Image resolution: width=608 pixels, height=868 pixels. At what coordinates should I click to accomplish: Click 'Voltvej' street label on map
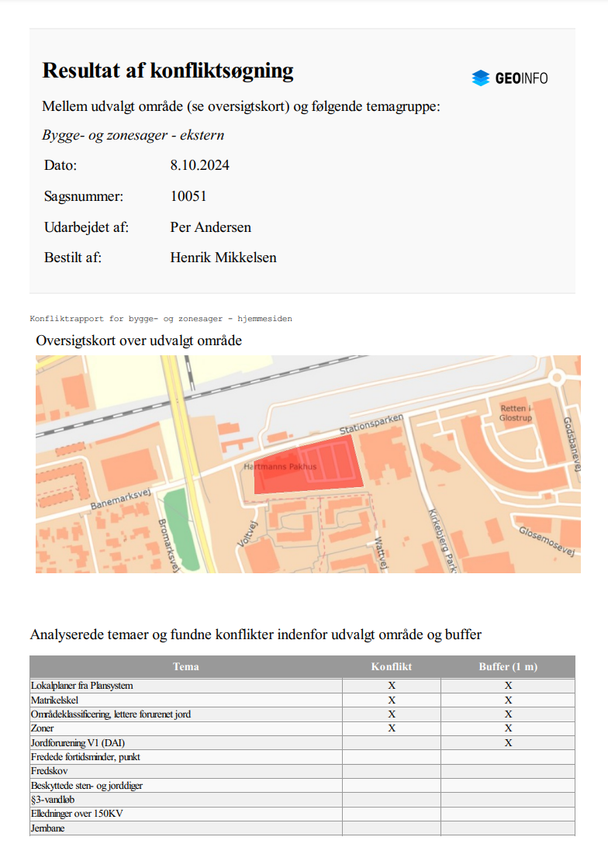point(247,534)
